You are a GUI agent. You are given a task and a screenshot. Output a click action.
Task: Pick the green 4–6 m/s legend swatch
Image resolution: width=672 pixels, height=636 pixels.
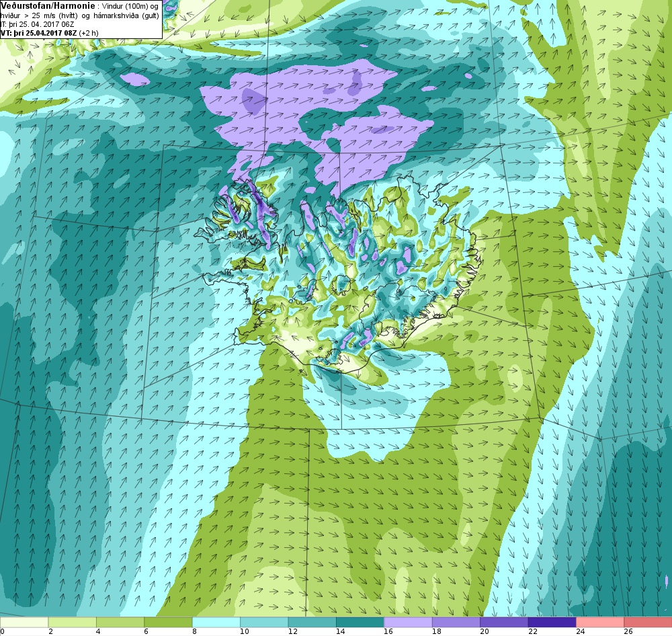pyautogui.click(x=120, y=622)
